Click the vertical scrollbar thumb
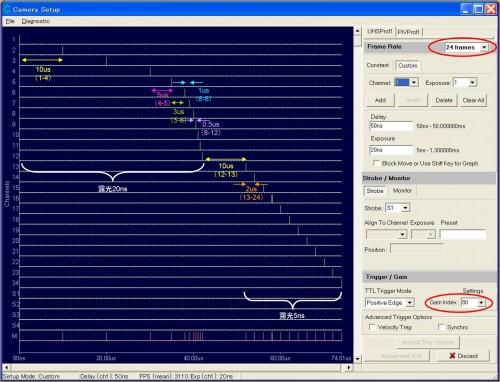 pyautogui.click(x=357, y=40)
